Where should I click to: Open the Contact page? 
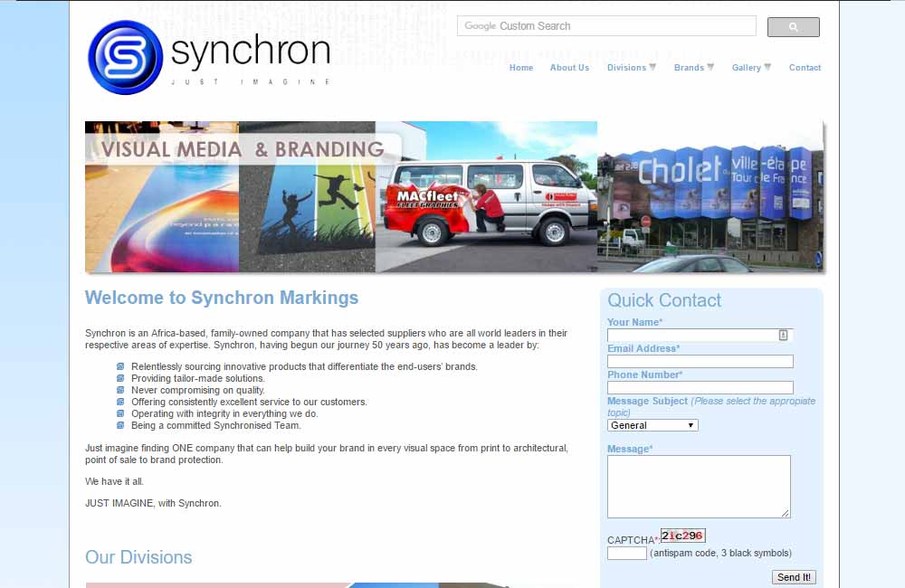[x=805, y=68]
